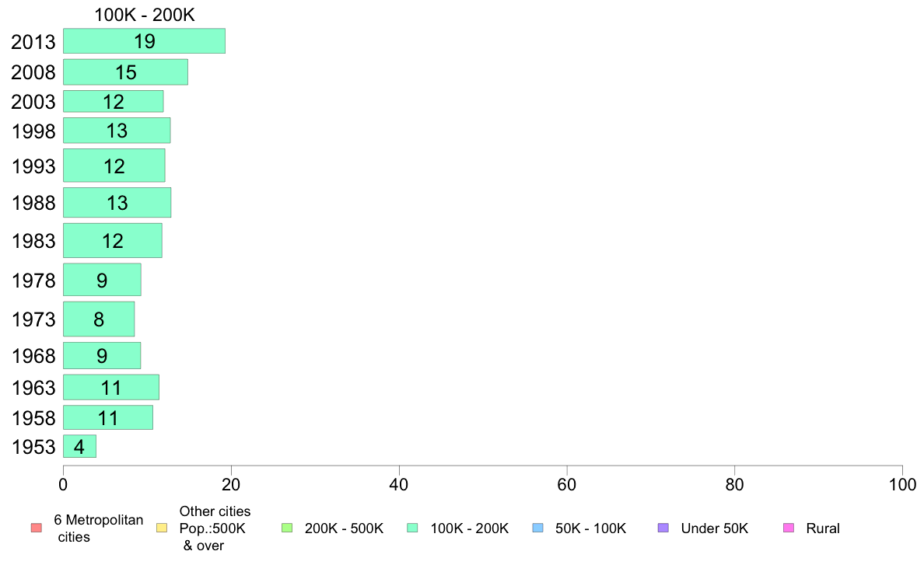Select the 1963 bar showing 11
Screen dimensions: 924x572
tap(111, 387)
